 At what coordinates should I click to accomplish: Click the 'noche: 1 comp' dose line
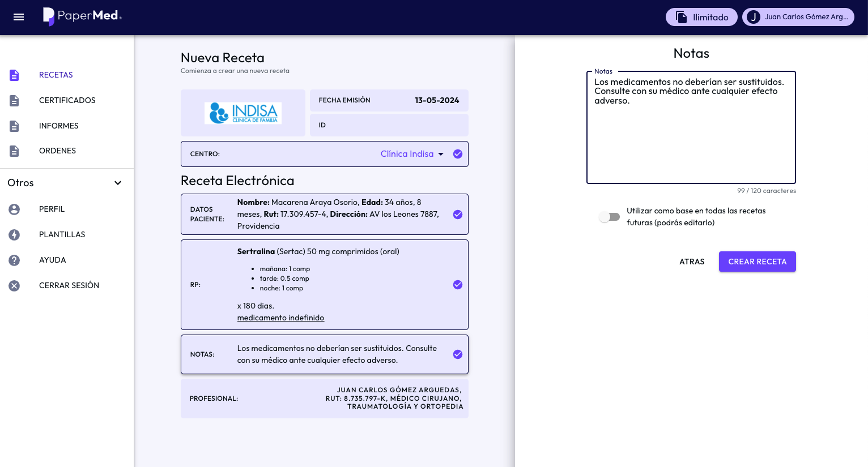[281, 288]
